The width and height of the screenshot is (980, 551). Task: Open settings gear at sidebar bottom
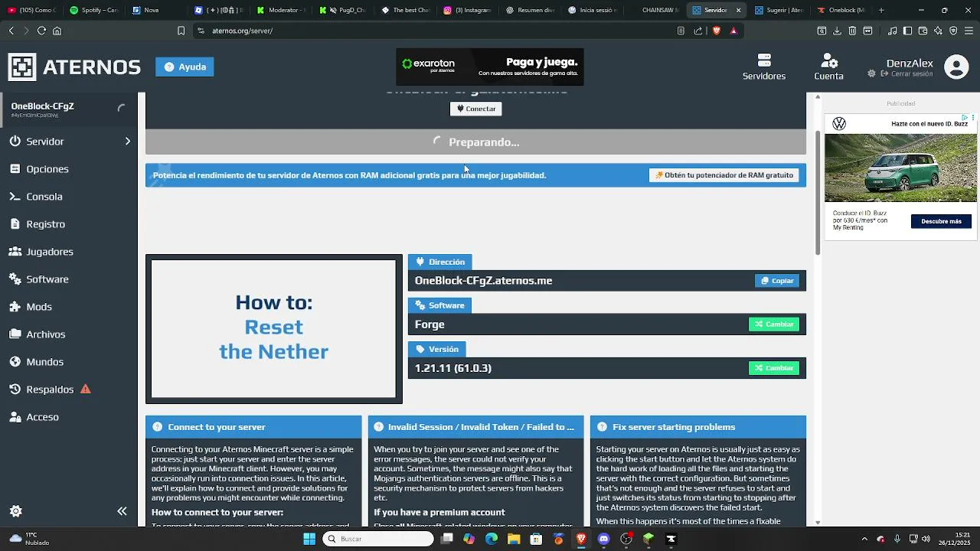pyautogui.click(x=15, y=511)
